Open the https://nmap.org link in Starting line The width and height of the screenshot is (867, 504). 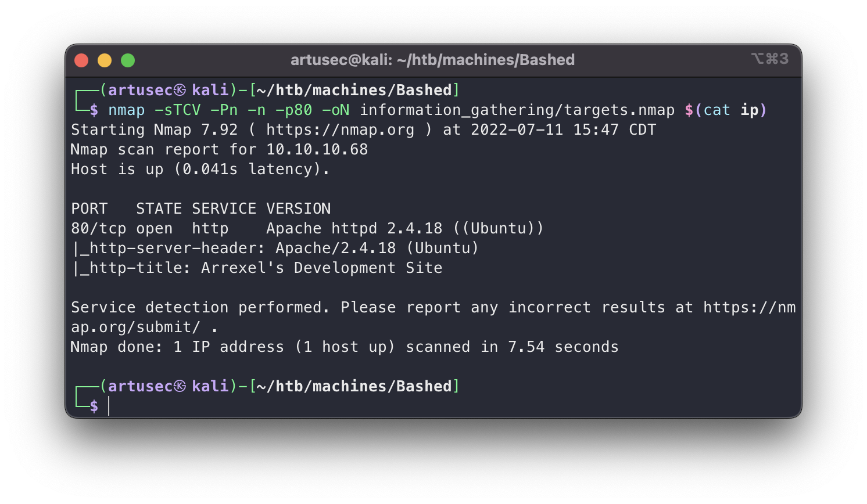tap(340, 130)
